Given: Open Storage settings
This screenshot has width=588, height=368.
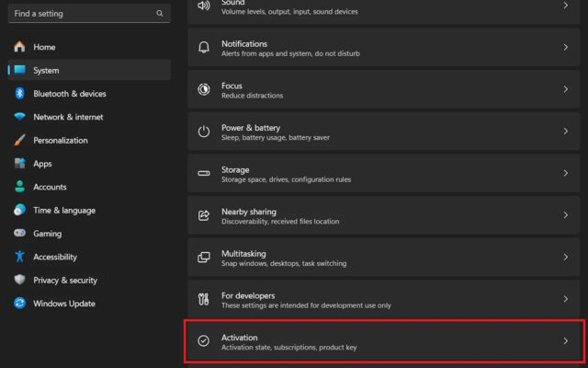Looking at the screenshot, I should [x=384, y=174].
